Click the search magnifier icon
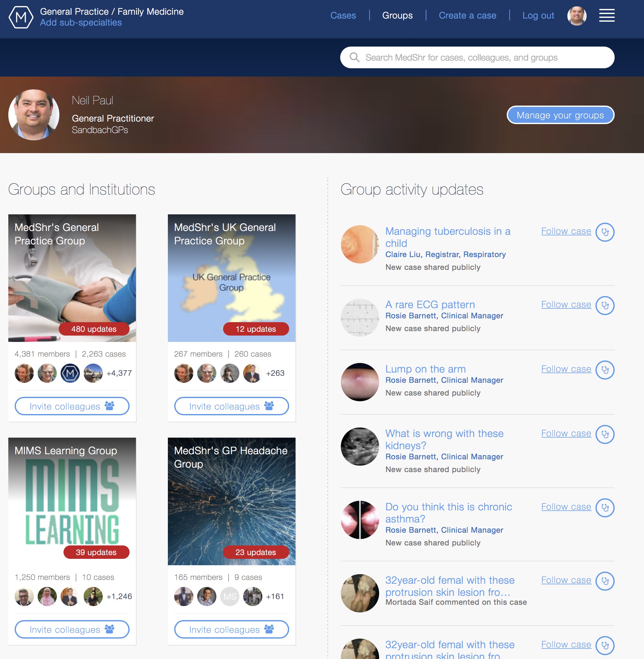Viewport: 644px width, 659px height. pyautogui.click(x=354, y=57)
